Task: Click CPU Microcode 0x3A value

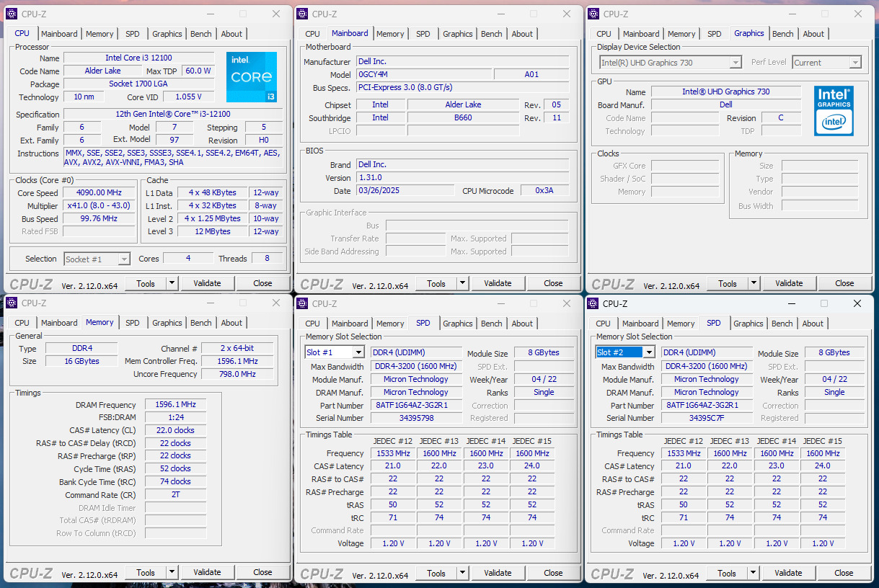Action: (x=544, y=191)
